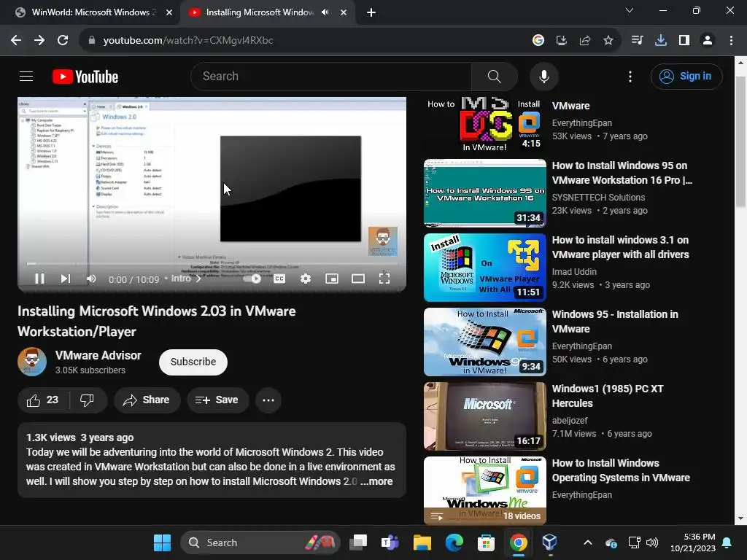
Task: Open YouTube guide hamburger menu
Action: 26,76
